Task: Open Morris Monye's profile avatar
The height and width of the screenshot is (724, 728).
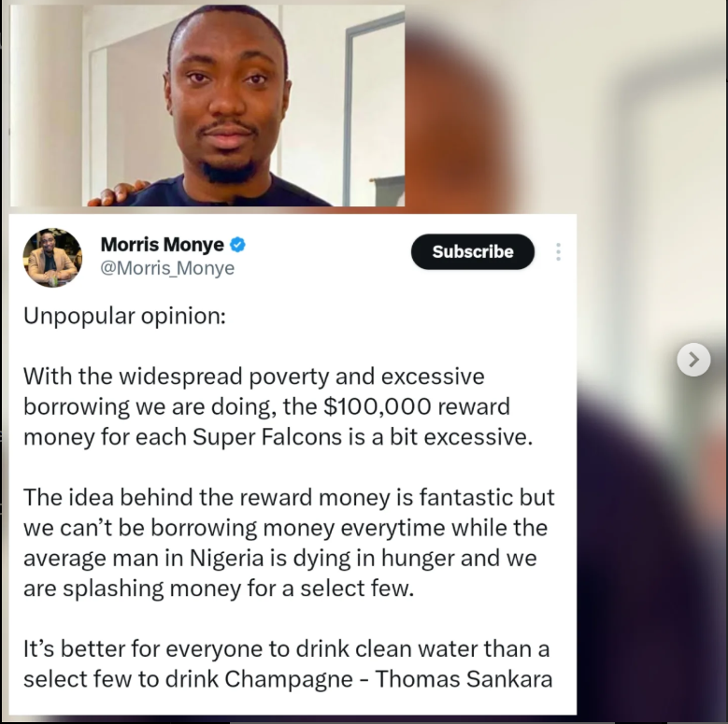Action: point(52,256)
